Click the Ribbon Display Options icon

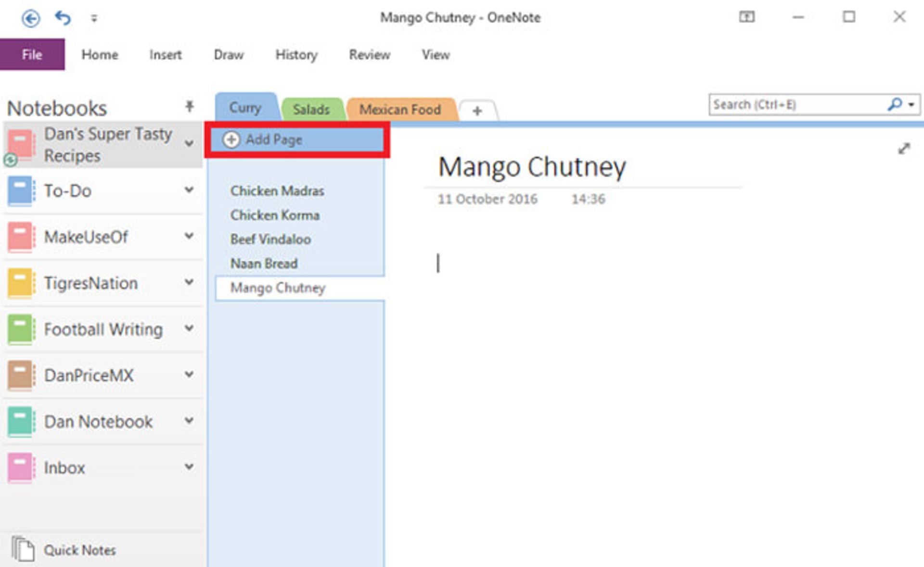click(746, 17)
